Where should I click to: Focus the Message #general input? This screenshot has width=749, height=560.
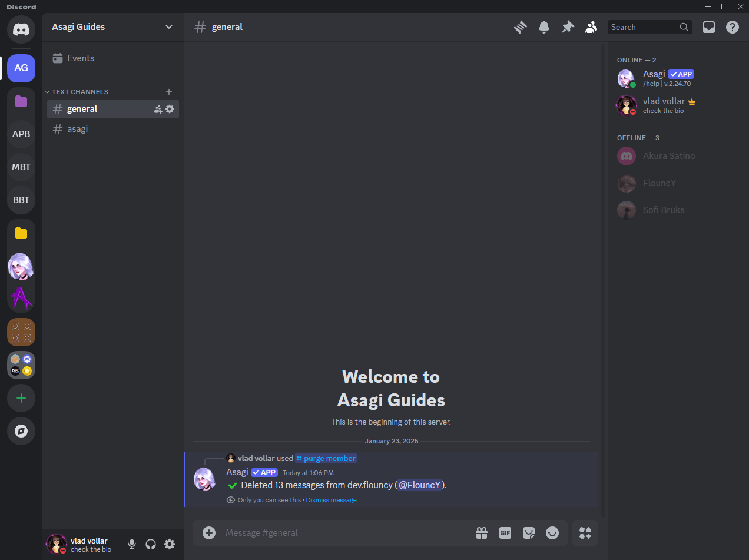point(347,533)
